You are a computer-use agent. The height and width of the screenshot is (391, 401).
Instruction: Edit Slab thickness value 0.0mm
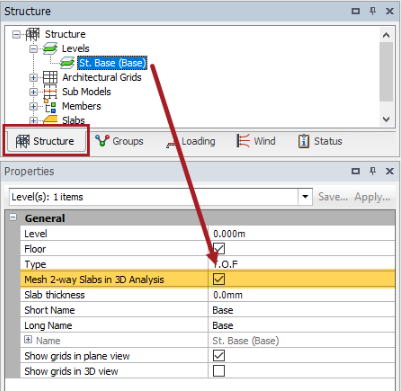(x=302, y=295)
